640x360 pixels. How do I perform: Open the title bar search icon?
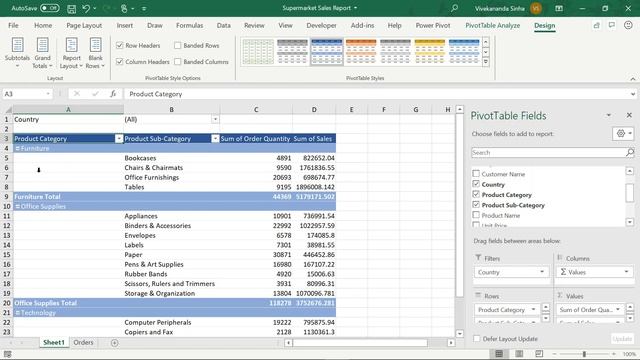pyautogui.click(x=454, y=8)
